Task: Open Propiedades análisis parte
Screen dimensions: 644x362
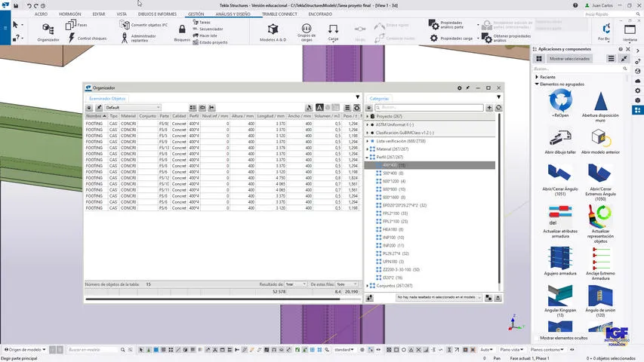Action: tap(446, 25)
